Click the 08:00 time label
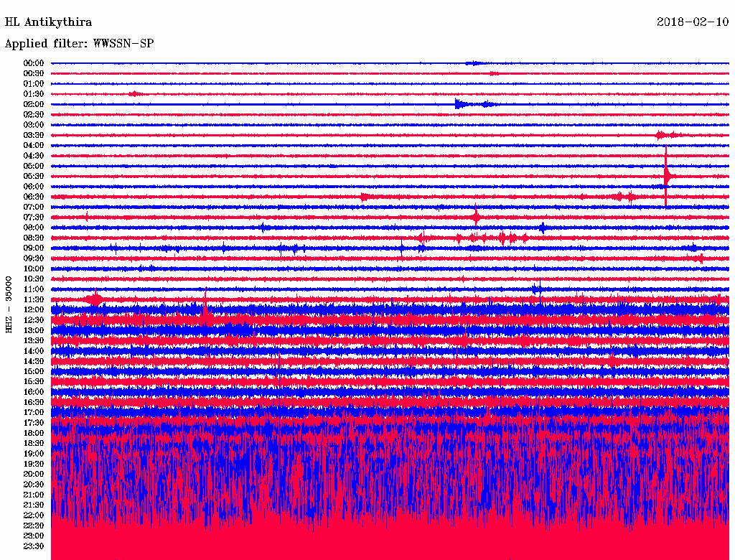735x560 pixels. pos(34,228)
